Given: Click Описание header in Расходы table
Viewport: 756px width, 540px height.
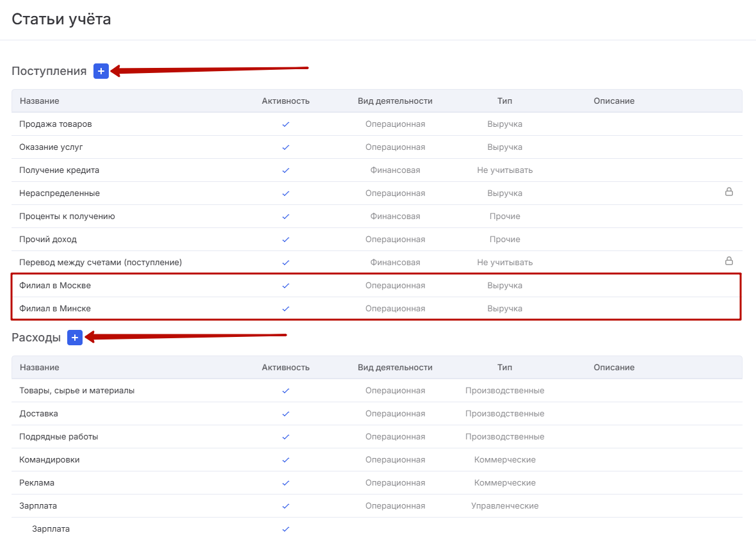Looking at the screenshot, I should [614, 367].
